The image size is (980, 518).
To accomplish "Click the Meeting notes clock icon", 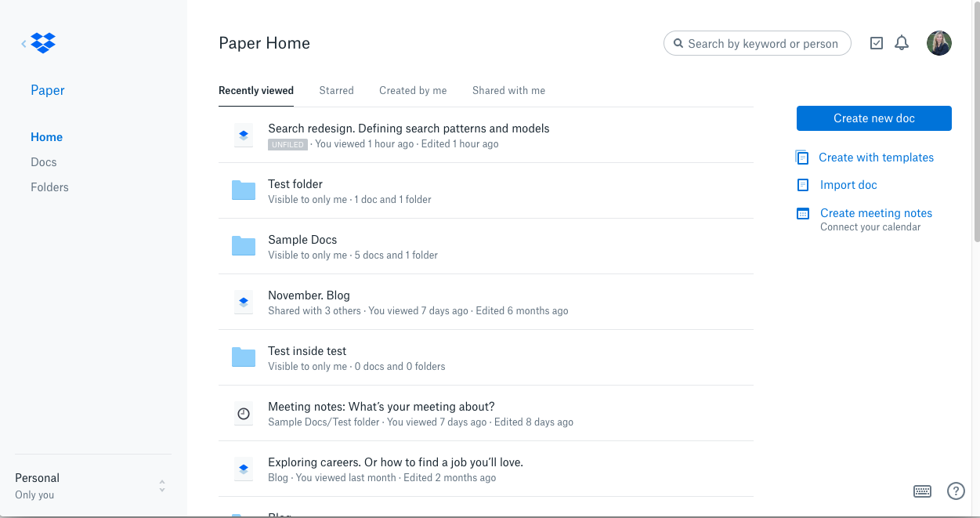I will [x=244, y=414].
